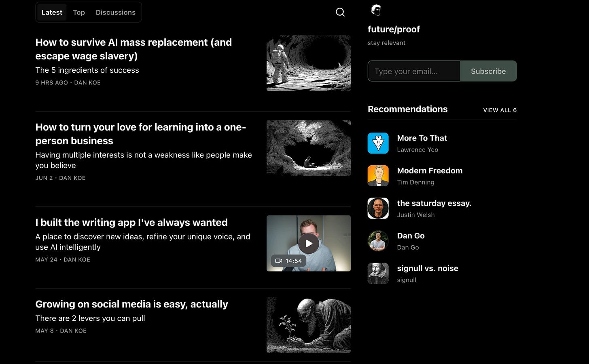Viewport: 589px width, 364px height.
Task: Click author Justin Welsh text
Action: 416,215
